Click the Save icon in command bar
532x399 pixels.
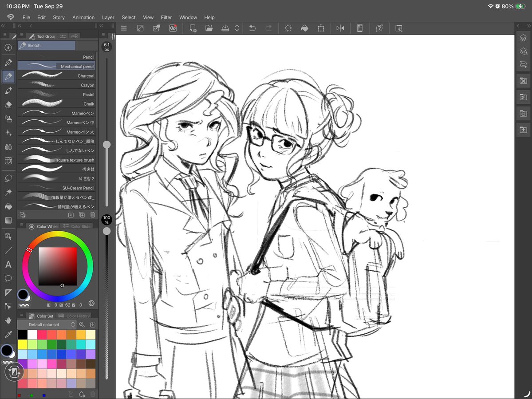coord(225,28)
